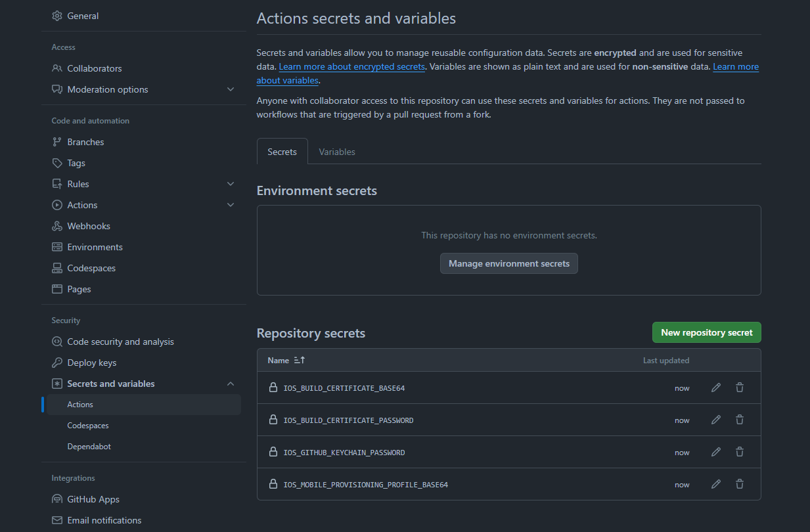Switch to the Variables tab
Viewport: 810px width, 532px height.
(337, 152)
